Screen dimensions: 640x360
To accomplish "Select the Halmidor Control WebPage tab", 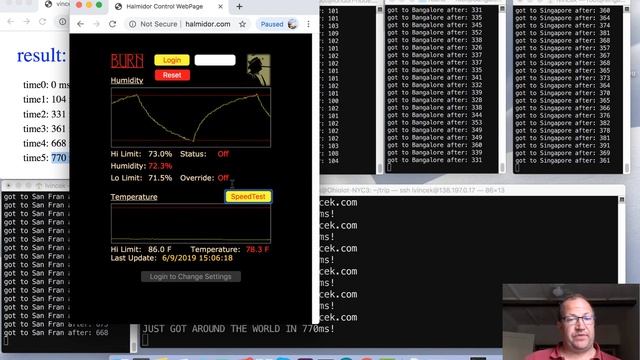I will [165, 7].
